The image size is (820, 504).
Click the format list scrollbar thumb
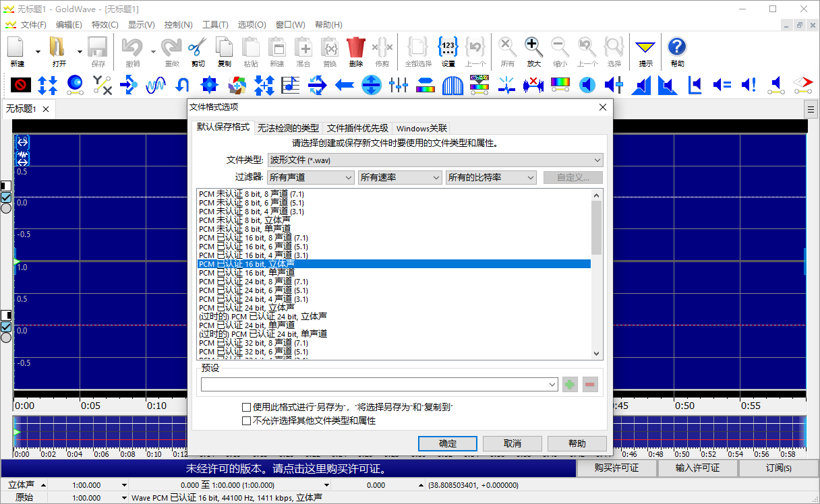click(x=596, y=227)
